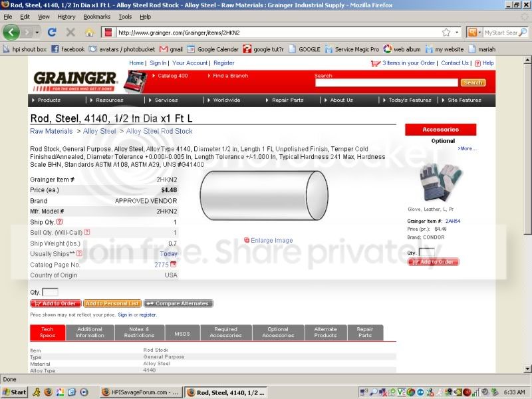The height and width of the screenshot is (399, 532).
Task: Click the steel rod product image
Action: (264, 196)
